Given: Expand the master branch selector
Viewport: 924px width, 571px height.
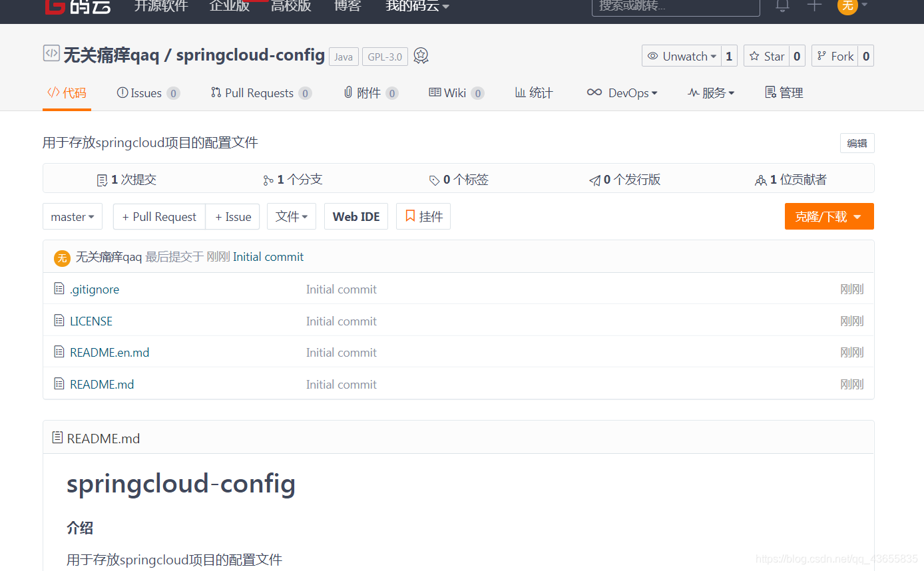Looking at the screenshot, I should (x=73, y=216).
